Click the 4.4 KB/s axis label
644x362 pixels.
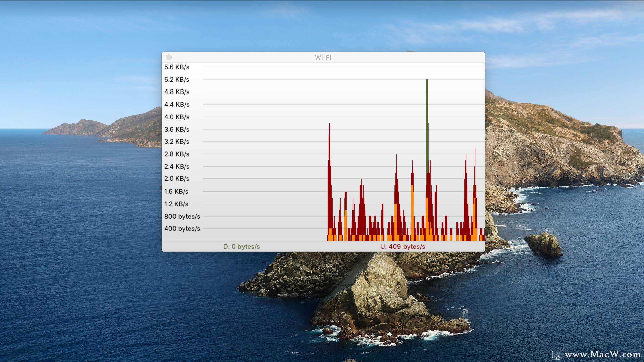pos(177,104)
